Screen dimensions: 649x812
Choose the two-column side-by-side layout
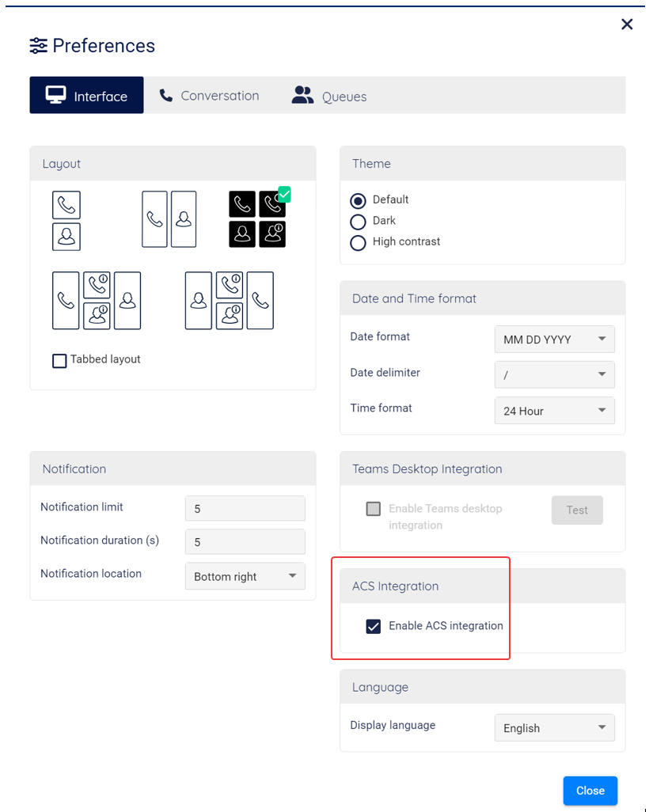point(169,219)
